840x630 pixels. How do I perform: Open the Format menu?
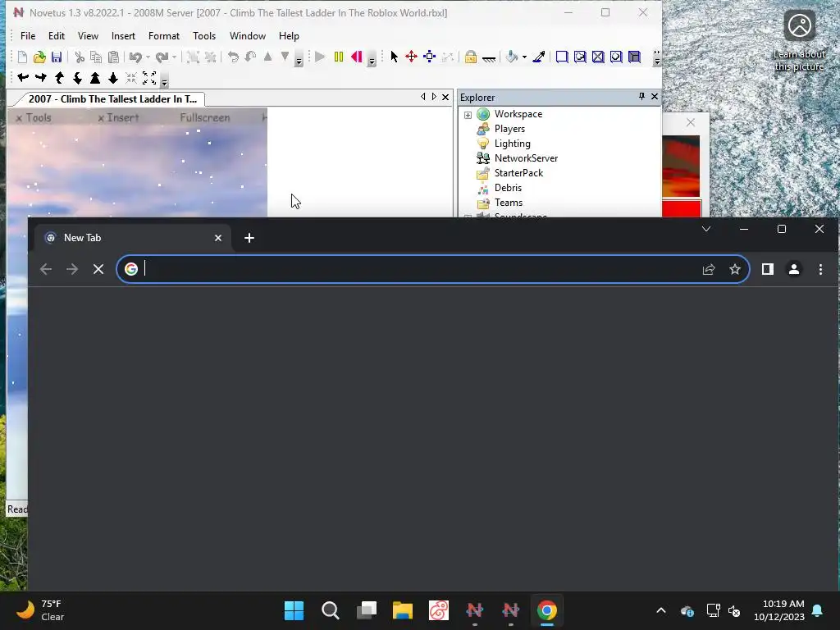point(164,36)
